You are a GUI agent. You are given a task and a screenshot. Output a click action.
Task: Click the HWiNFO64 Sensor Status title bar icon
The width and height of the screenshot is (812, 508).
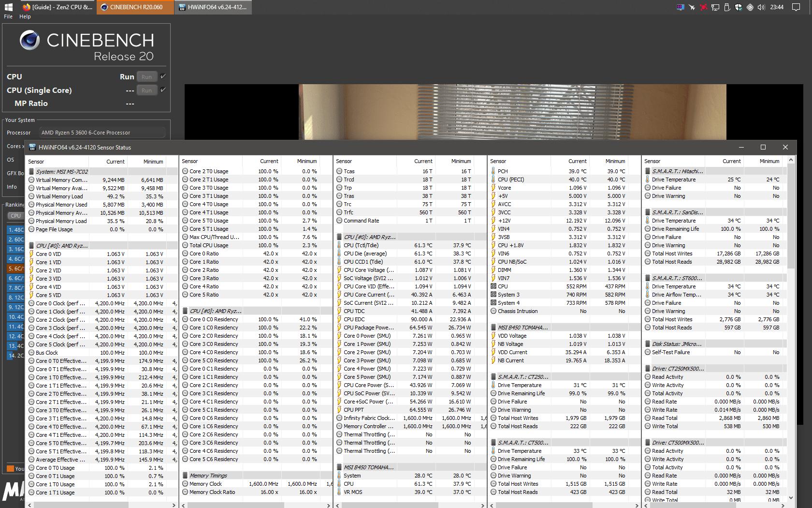(x=32, y=147)
